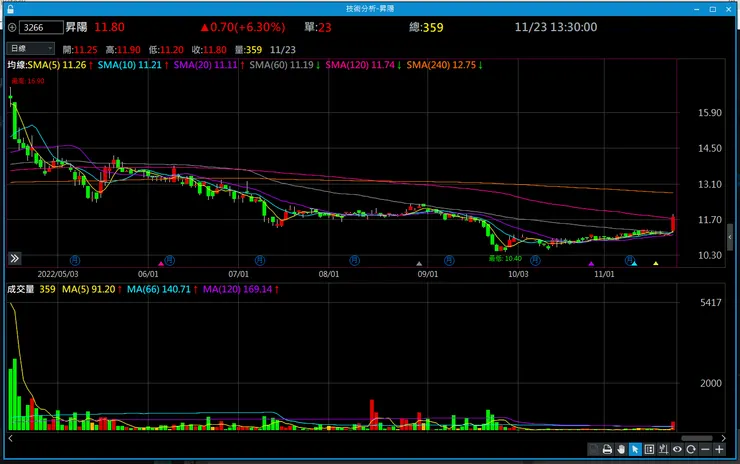Click the monthly 月 marker right of 10/03

point(535,260)
